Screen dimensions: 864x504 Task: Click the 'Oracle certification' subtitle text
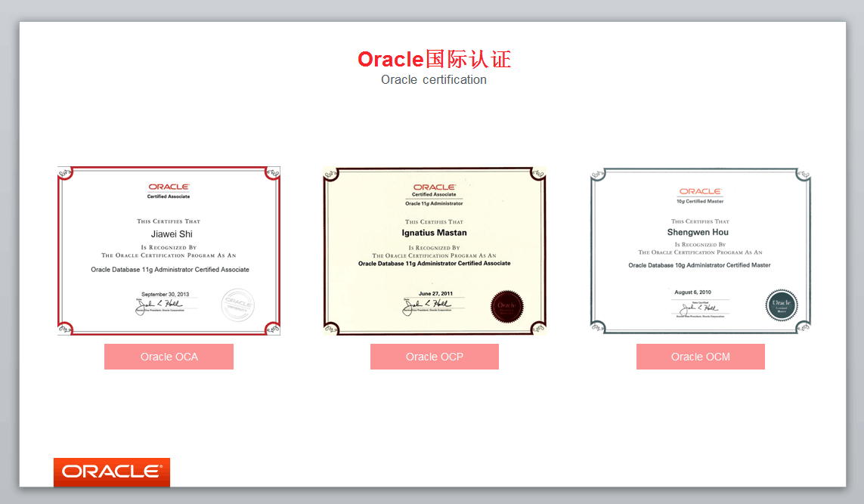pyautogui.click(x=434, y=80)
